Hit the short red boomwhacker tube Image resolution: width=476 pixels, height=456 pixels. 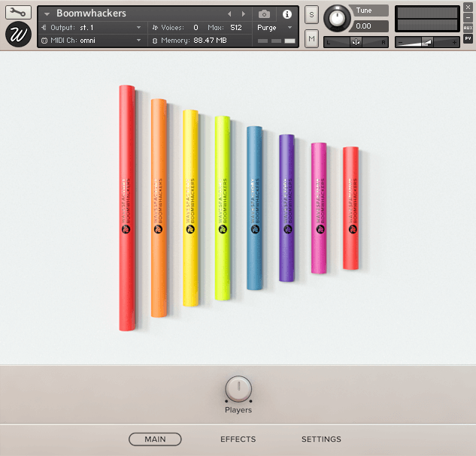(x=350, y=208)
